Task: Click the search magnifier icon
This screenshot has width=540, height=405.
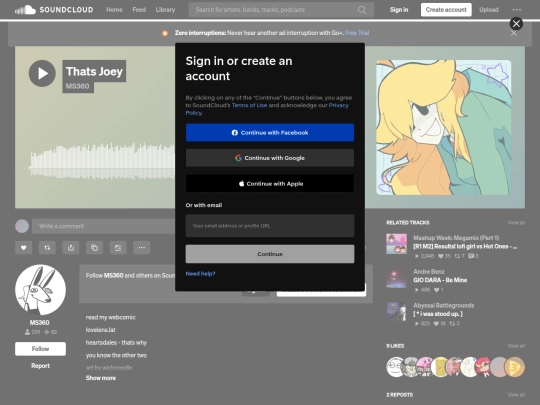Action: [362, 10]
